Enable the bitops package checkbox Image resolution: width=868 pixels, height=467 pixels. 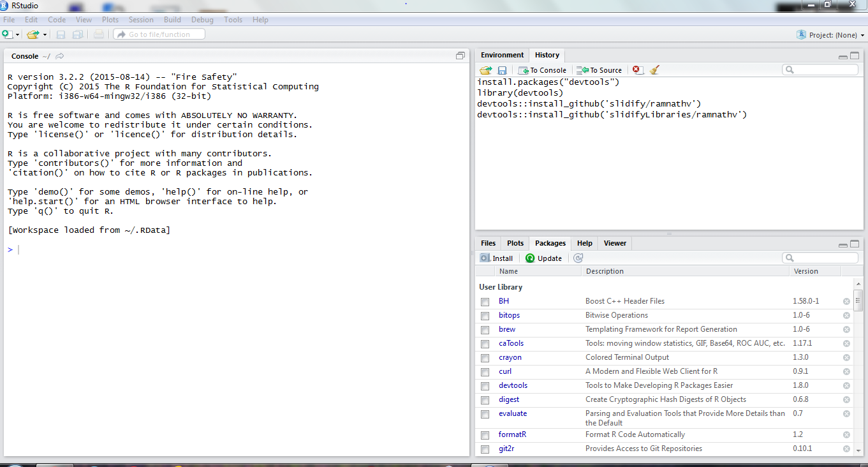(x=485, y=316)
